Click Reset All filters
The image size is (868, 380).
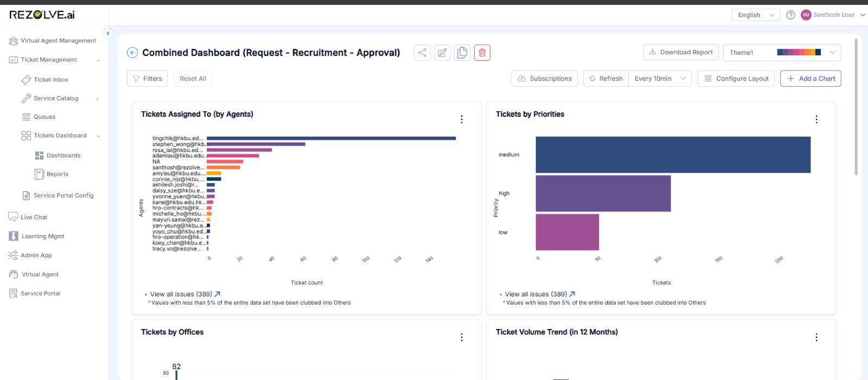point(193,79)
